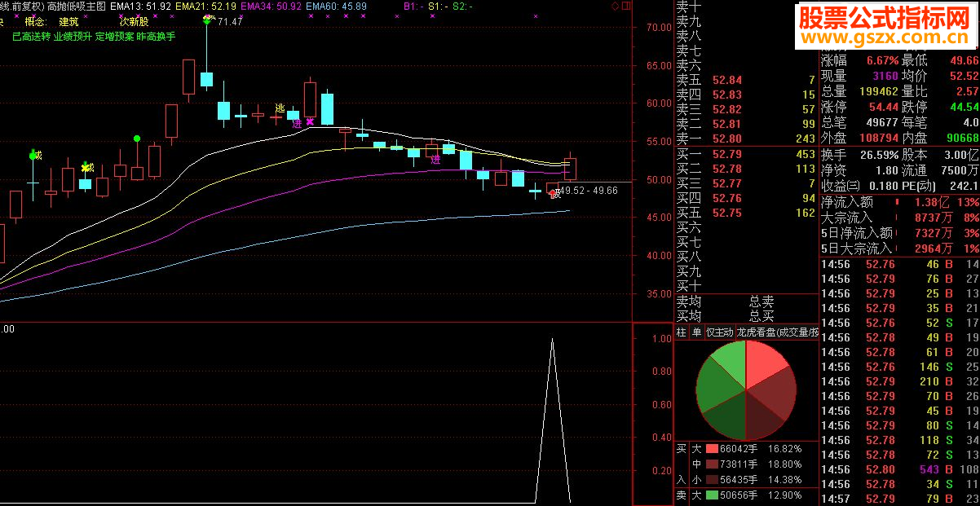
Task: Open the 龙虎看盘 tab
Action: coord(776,332)
